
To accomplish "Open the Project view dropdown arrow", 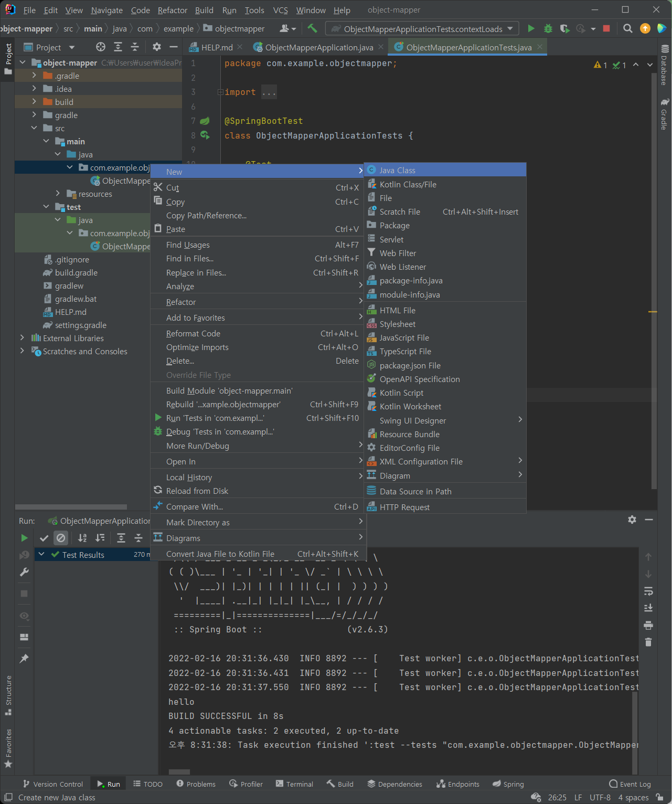I will click(x=72, y=47).
